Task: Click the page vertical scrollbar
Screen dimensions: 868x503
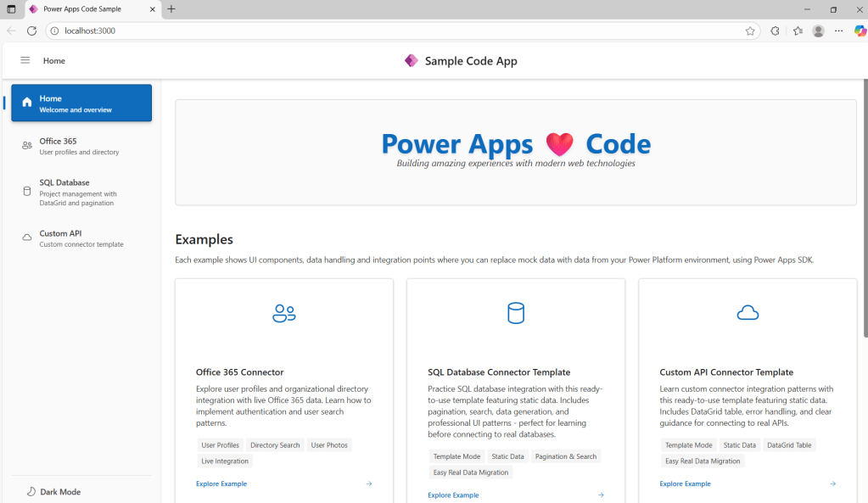Action: point(864,212)
